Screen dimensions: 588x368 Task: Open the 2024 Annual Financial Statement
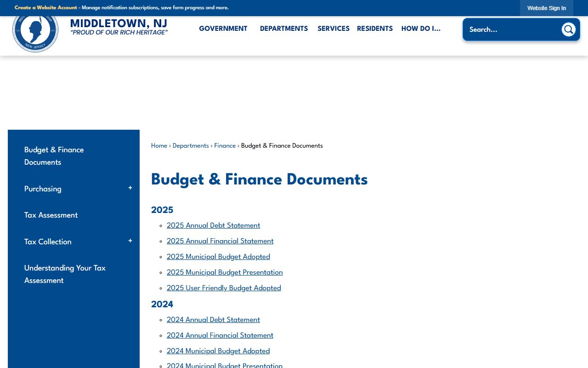click(x=220, y=335)
